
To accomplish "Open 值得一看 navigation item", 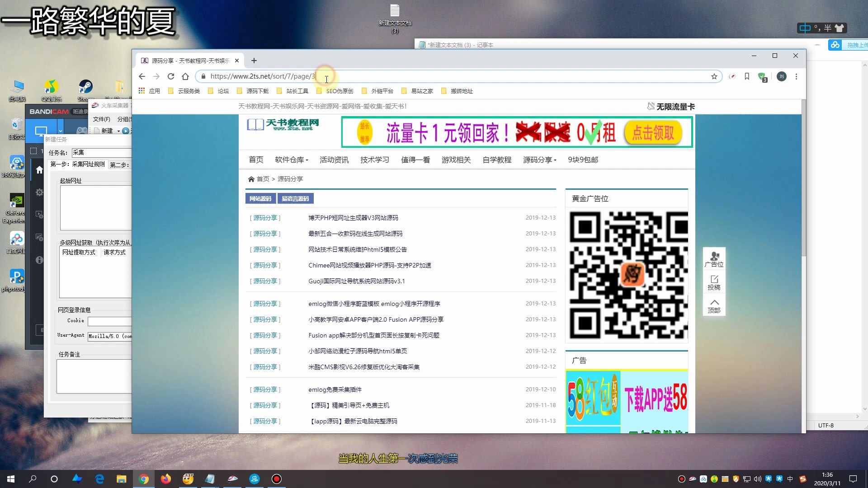I will coord(415,160).
